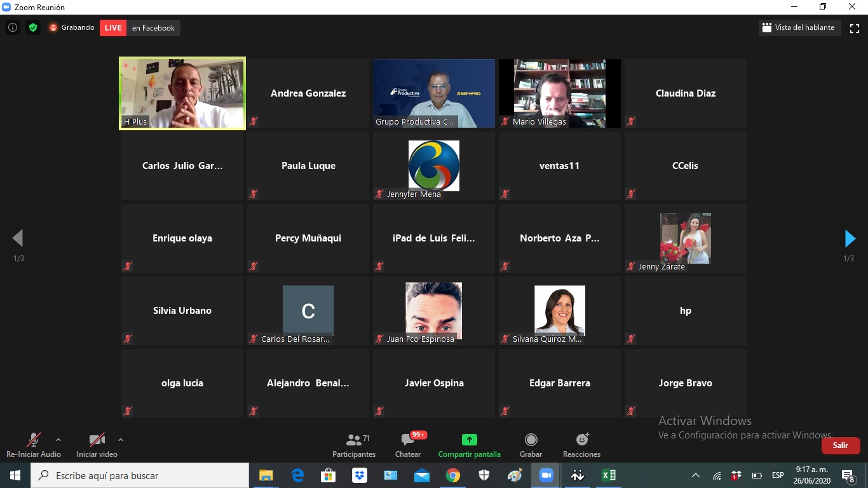
Task: Click the Edgar Barrera participant name
Action: coord(560,383)
